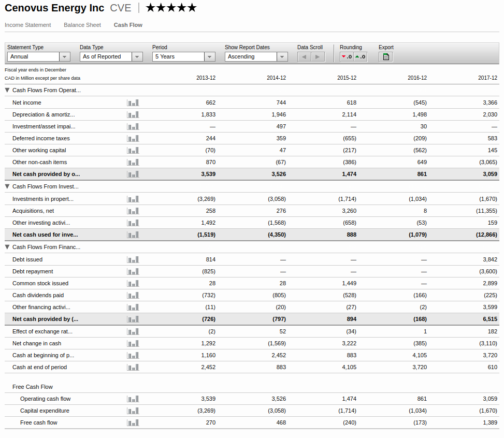
Task: Click the five-star rating
Action: tap(171, 8)
